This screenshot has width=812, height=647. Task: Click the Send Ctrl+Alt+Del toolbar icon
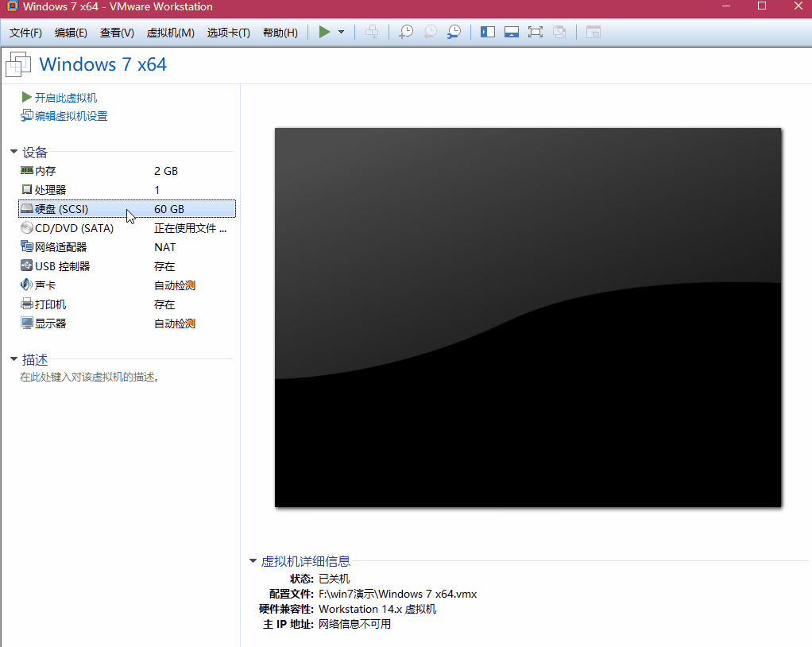[372, 32]
